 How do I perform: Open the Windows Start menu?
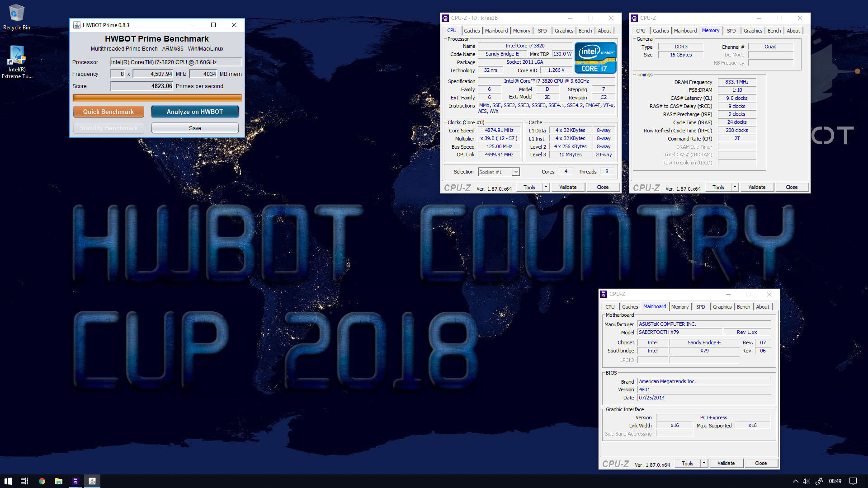[8, 481]
